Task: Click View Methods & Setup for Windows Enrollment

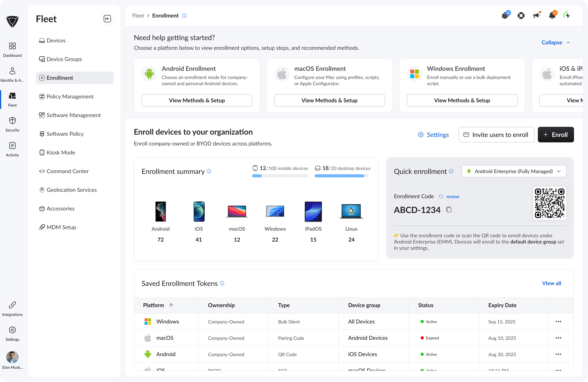Action: tap(462, 100)
